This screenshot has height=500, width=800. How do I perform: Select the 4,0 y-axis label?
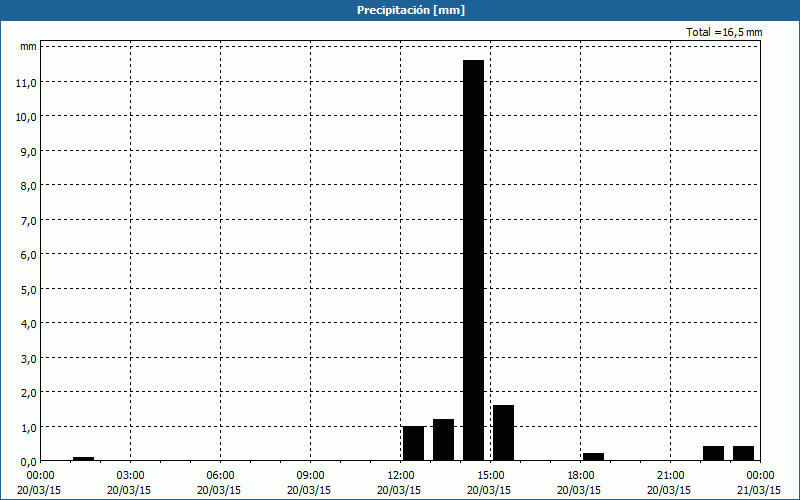coord(29,324)
